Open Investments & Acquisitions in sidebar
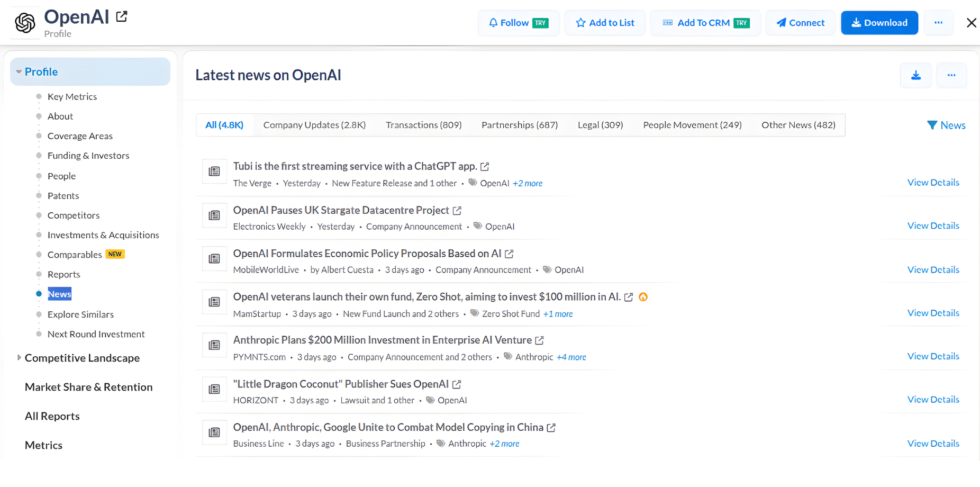This screenshot has width=980, height=487. tap(103, 235)
